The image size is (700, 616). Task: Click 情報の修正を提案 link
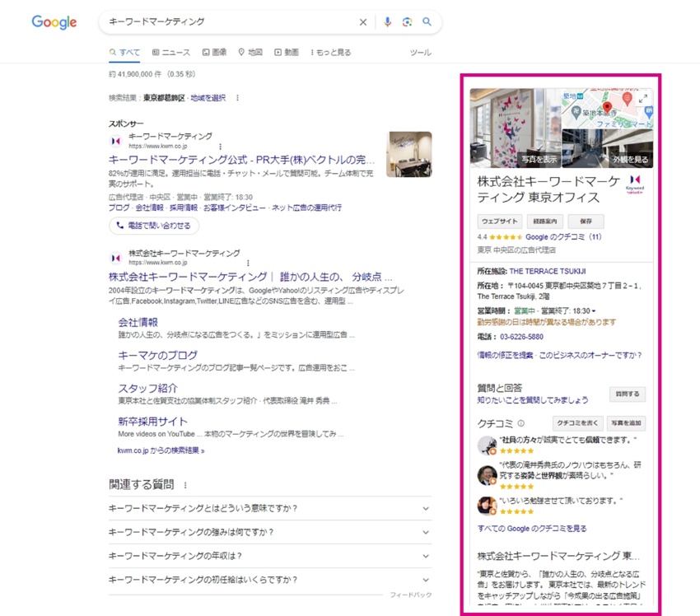tap(505, 355)
